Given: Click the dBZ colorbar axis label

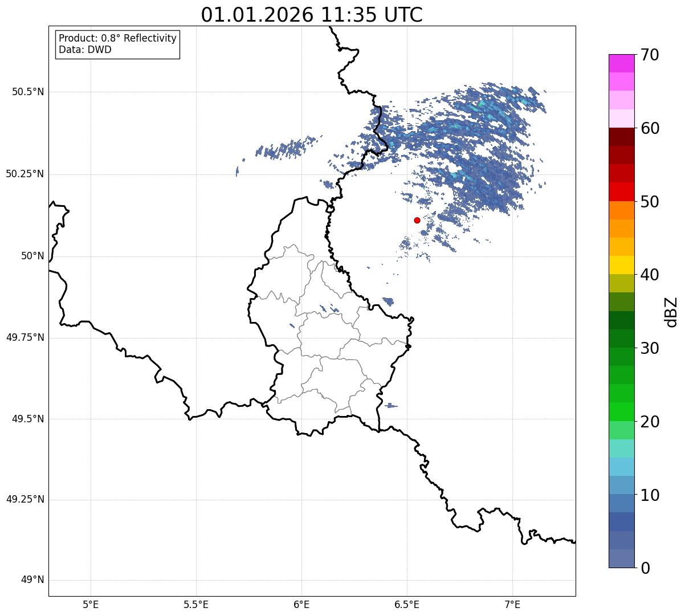Looking at the screenshot, I should coord(671,311).
